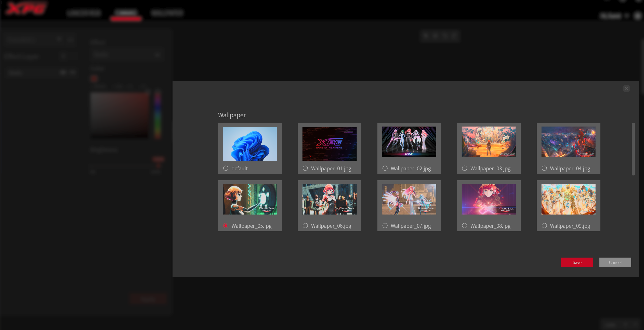This screenshot has height=330, width=644.
Task: Select the Wallpaper_09.jpg radio button
Action: click(x=544, y=226)
